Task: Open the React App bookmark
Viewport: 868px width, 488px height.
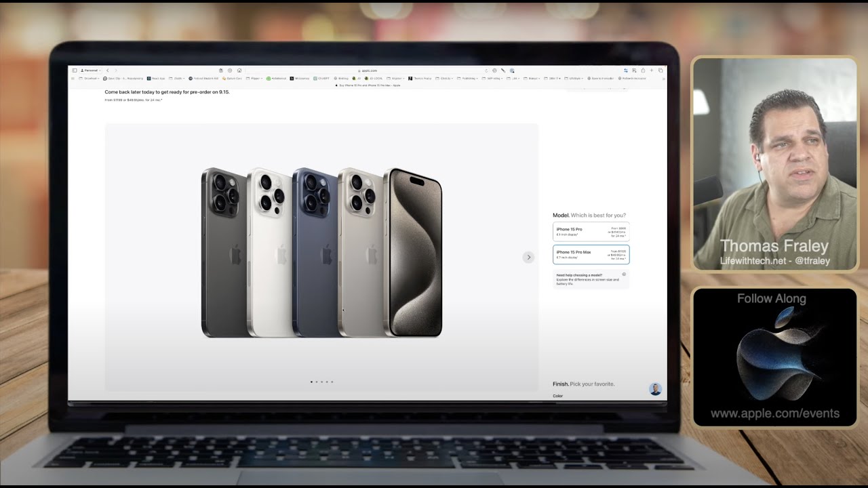Action: tap(155, 79)
